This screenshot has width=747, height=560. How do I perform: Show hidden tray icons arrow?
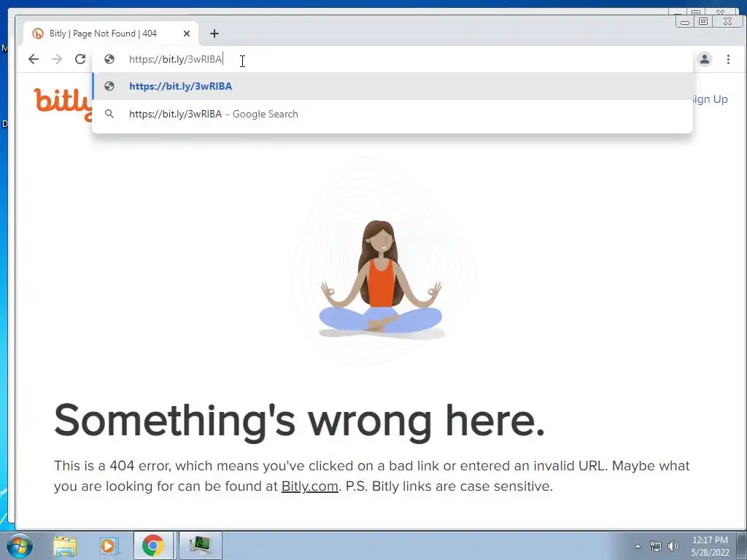click(x=638, y=546)
